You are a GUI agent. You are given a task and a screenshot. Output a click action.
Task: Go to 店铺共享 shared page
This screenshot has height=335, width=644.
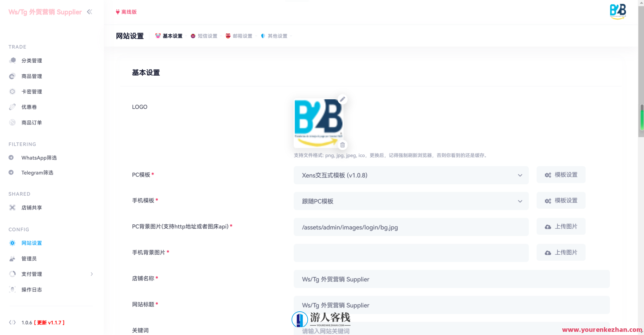click(x=31, y=207)
